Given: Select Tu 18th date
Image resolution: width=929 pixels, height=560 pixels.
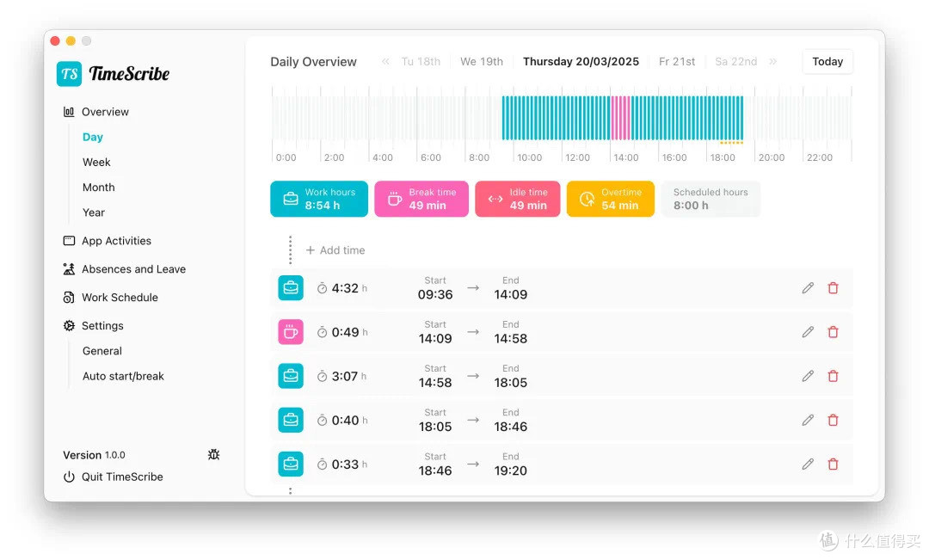Looking at the screenshot, I should click(421, 62).
